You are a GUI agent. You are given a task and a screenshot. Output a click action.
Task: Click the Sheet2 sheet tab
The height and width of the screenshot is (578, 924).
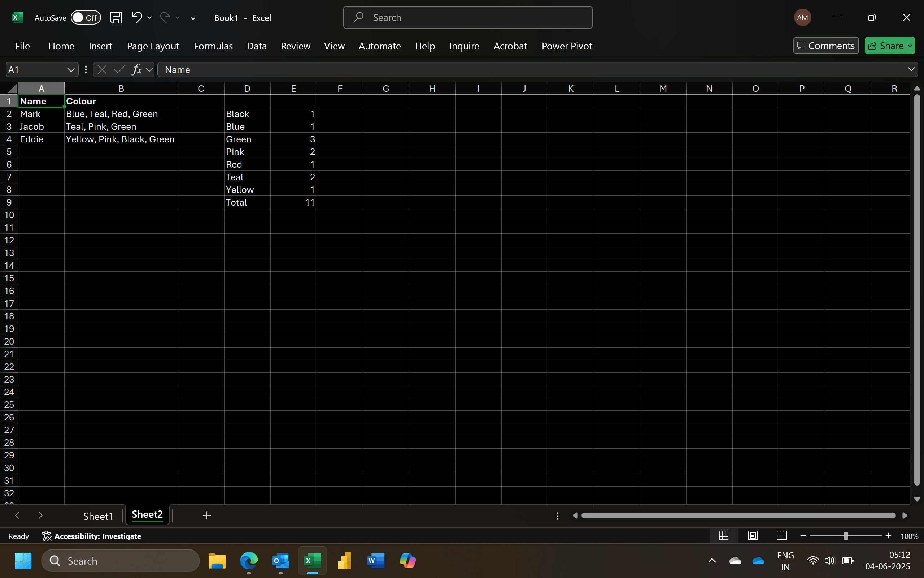(147, 515)
